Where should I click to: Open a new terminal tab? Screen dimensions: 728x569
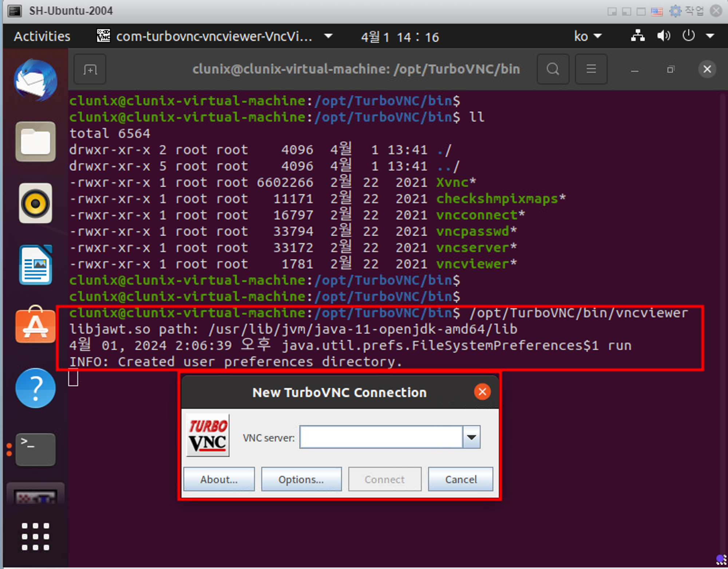90,69
